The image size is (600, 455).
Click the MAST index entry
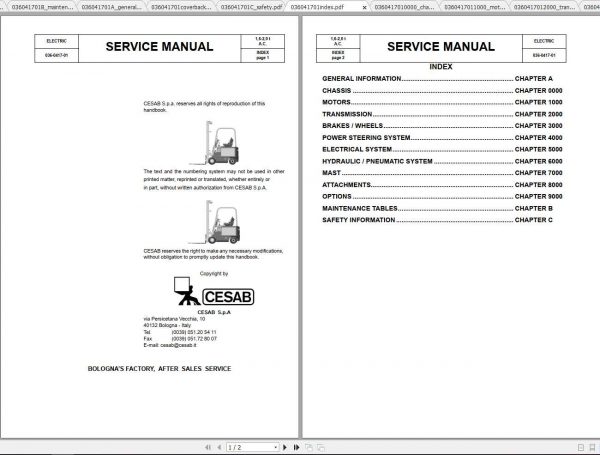point(442,173)
